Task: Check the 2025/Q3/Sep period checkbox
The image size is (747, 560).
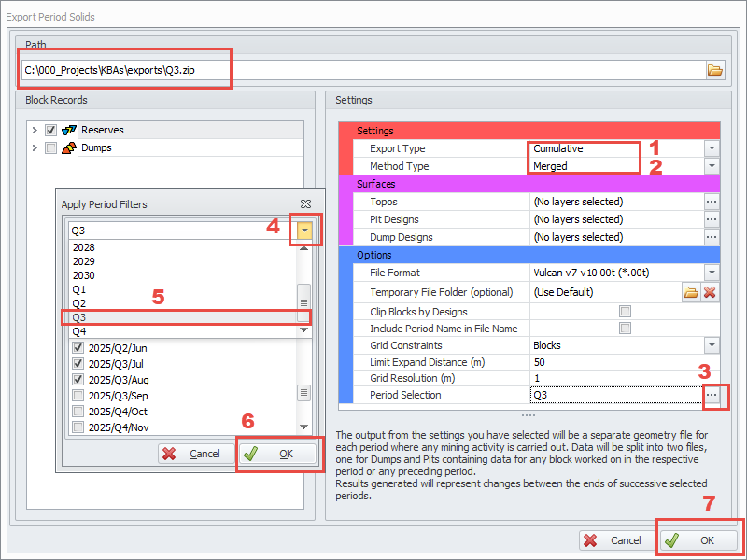Action: coord(78,396)
